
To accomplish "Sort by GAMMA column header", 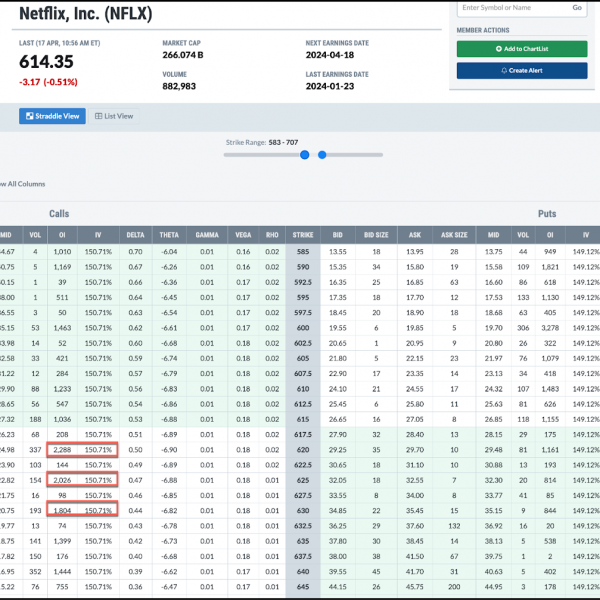I will [x=207, y=235].
